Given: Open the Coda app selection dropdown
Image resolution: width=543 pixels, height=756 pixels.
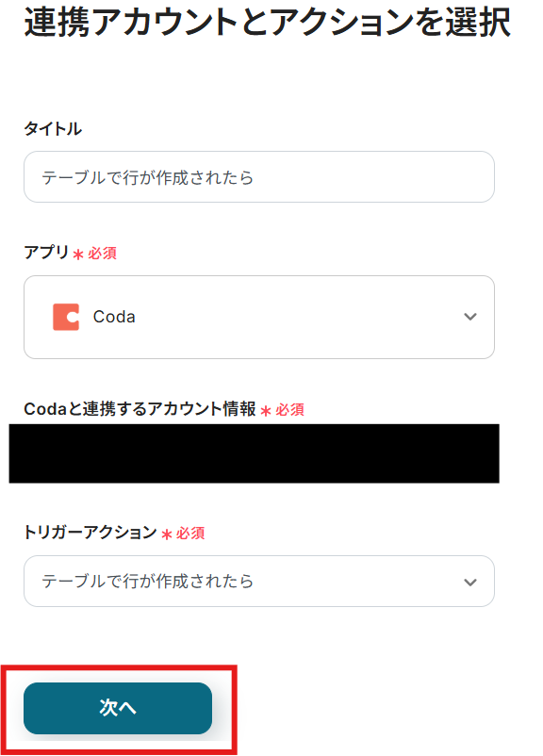Looking at the screenshot, I should (259, 318).
